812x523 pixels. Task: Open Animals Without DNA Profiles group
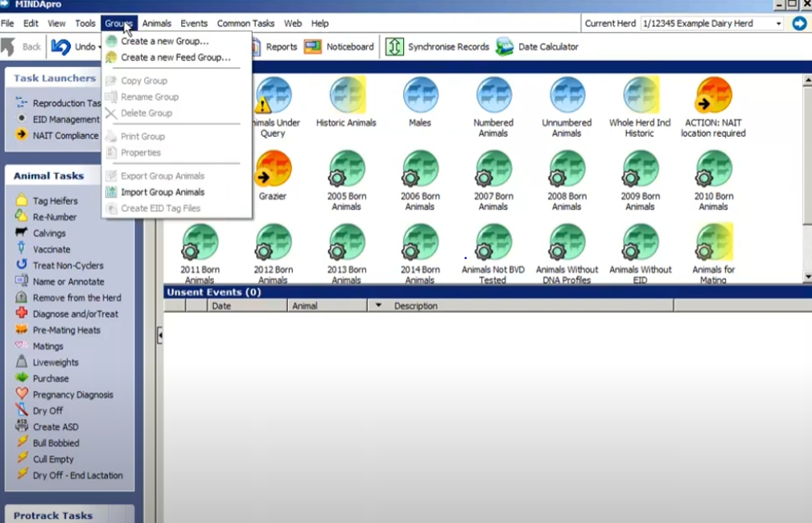[x=567, y=242]
